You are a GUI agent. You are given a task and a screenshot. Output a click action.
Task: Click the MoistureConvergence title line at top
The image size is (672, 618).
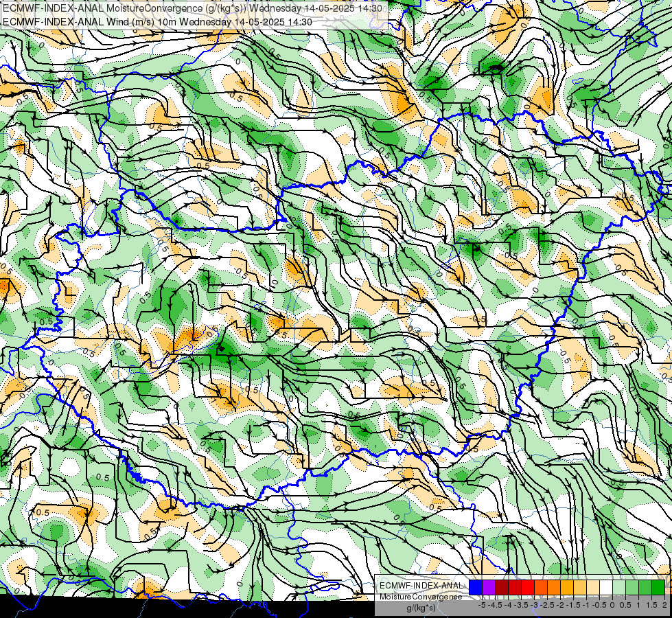coord(192,8)
